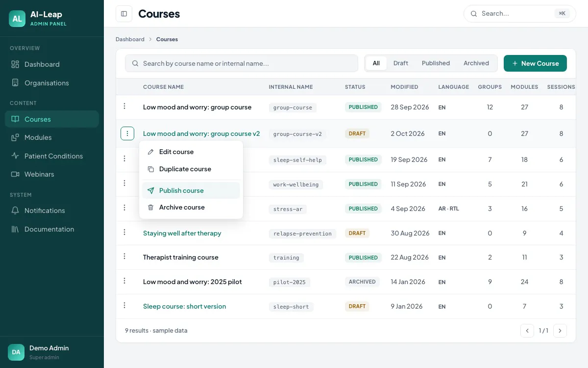Open Dashboard in the sidebar
Image resolution: width=588 pixels, height=368 pixels.
52,64
